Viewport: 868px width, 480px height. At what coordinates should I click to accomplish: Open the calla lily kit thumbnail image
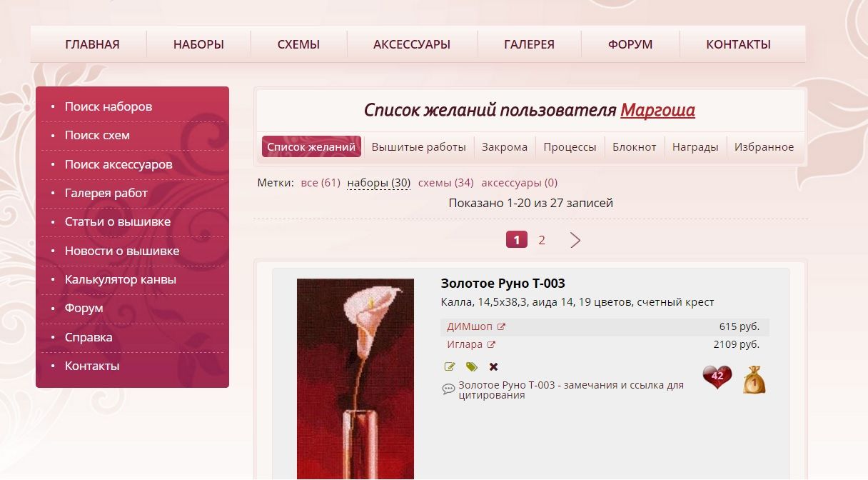pos(355,379)
